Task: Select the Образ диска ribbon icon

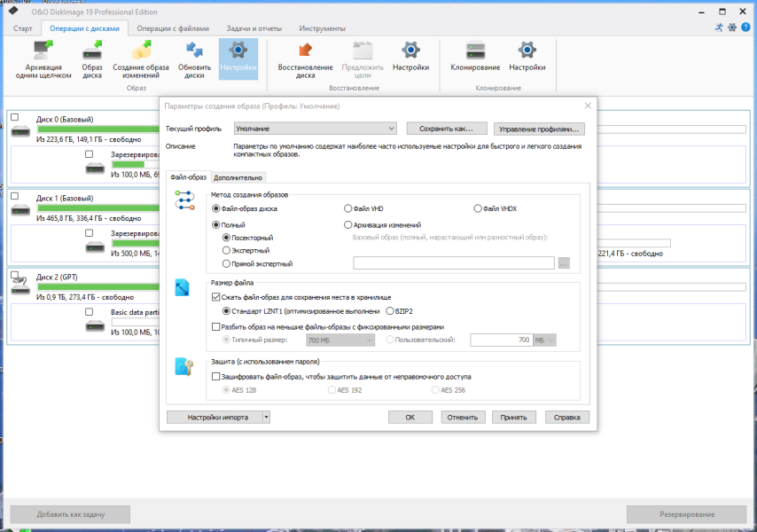Action: [x=91, y=60]
